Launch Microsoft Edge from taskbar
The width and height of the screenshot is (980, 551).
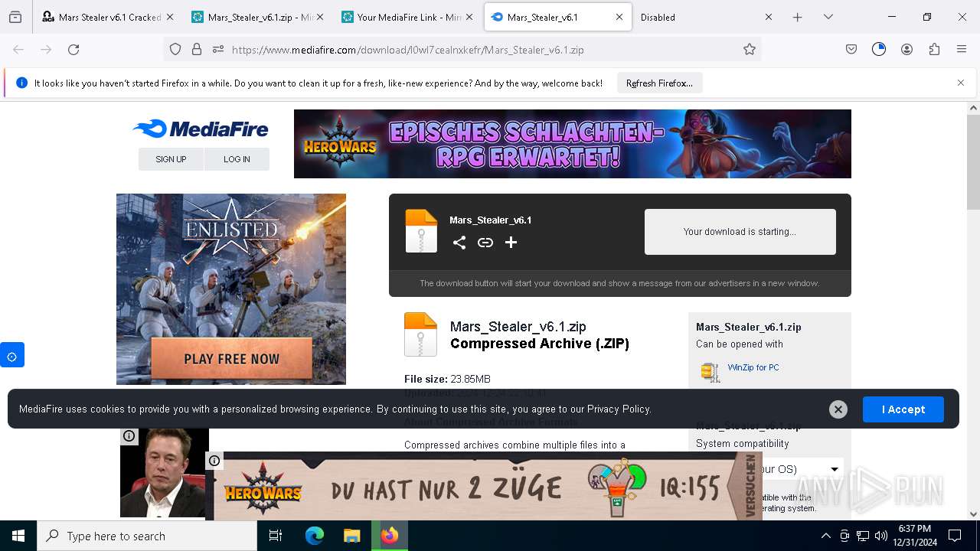point(315,536)
